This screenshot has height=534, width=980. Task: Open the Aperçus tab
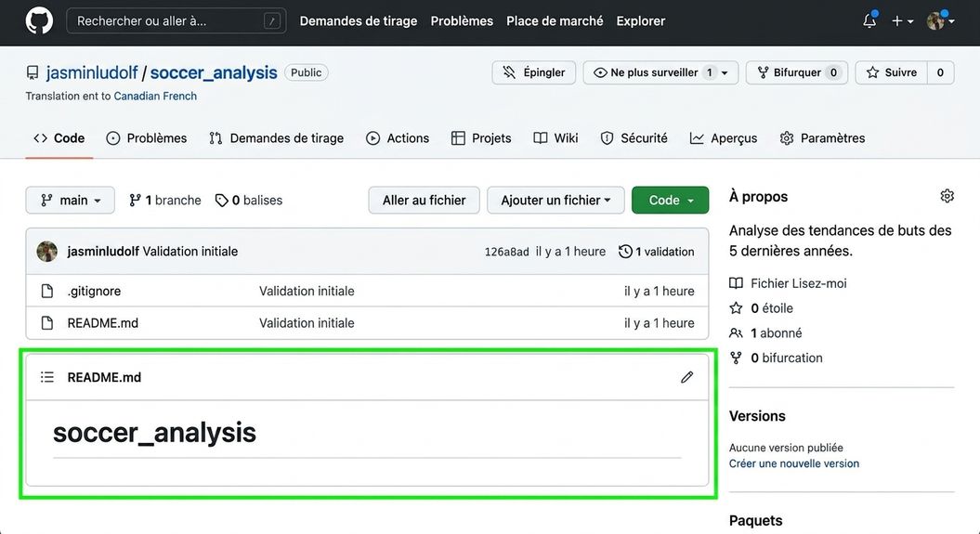[723, 138]
